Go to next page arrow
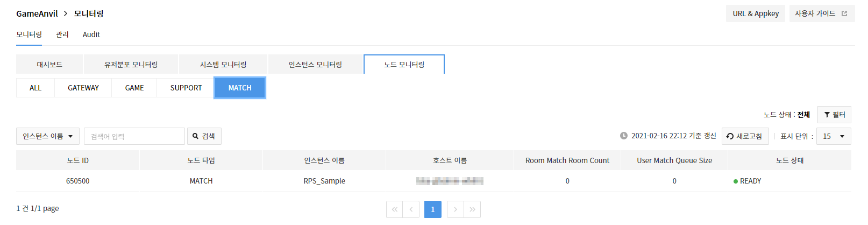The image size is (868, 225). coord(455,209)
